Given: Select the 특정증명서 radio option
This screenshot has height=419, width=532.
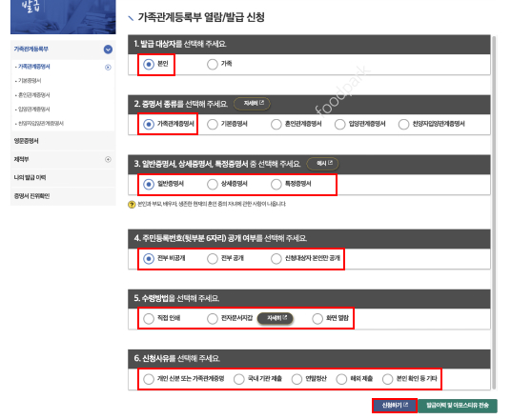Looking at the screenshot, I should point(276,185).
